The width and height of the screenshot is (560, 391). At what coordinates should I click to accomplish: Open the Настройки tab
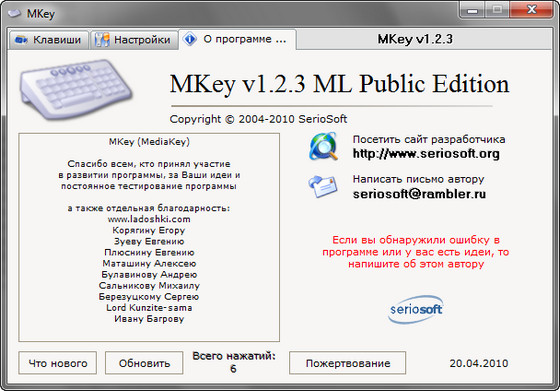(134, 40)
